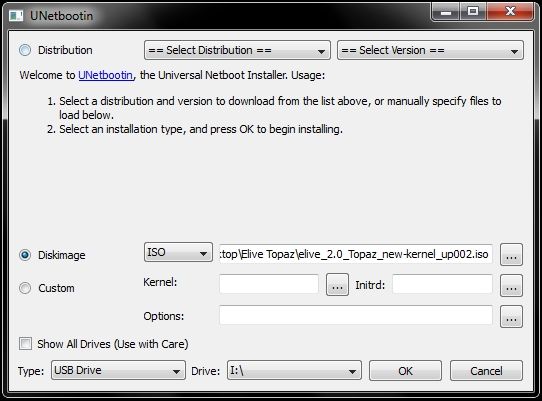Click the OK button to begin installing
The height and width of the screenshot is (401, 542).
point(405,371)
